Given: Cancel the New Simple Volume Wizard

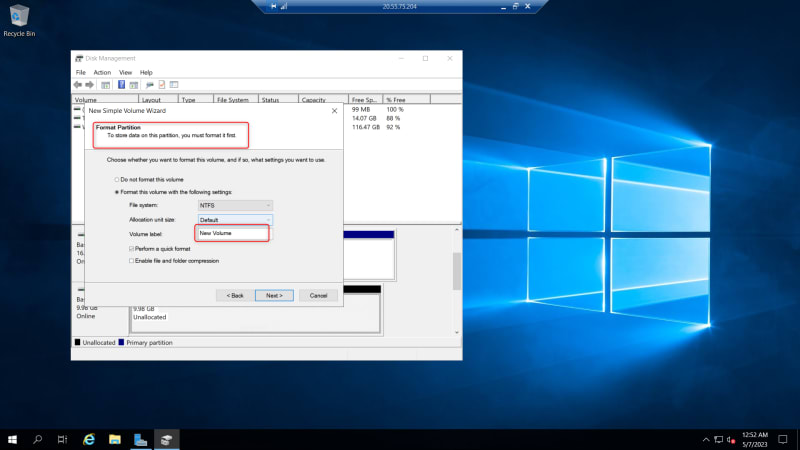Looking at the screenshot, I should [318, 295].
